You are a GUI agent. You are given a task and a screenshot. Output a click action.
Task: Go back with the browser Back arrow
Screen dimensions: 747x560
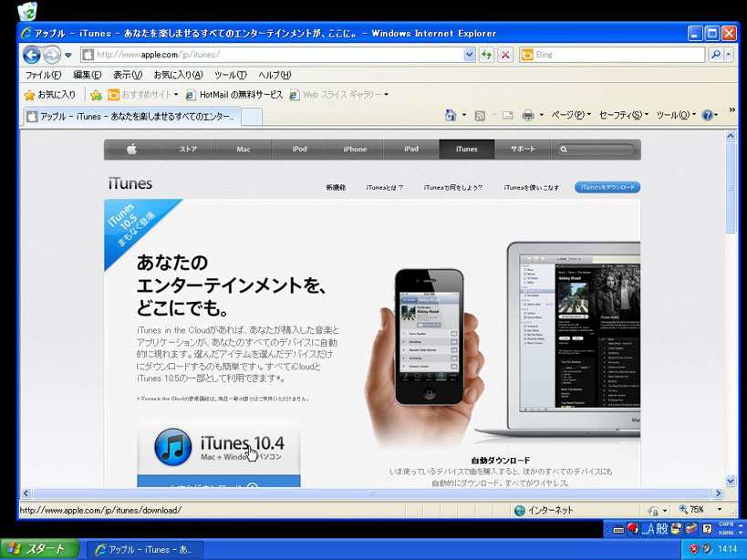coord(31,55)
